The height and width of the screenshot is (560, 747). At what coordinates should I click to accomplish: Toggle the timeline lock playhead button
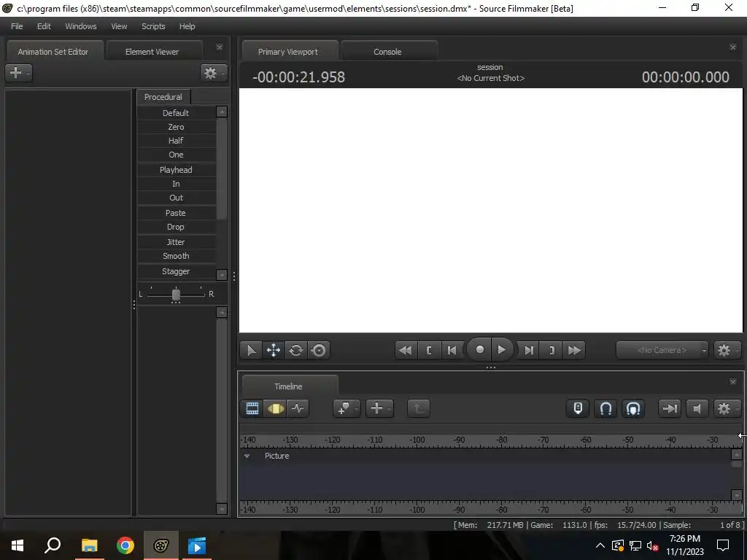578,408
